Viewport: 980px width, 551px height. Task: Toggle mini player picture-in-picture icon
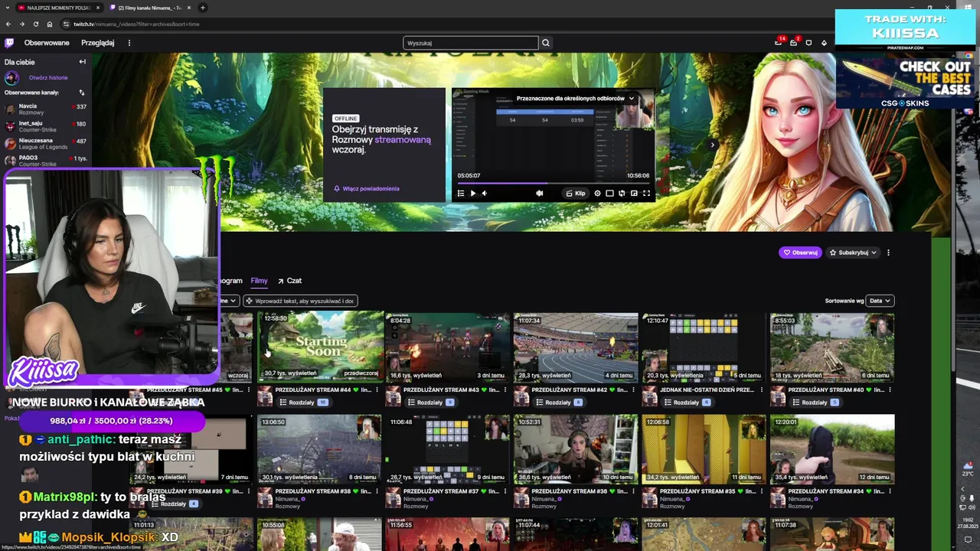click(634, 194)
